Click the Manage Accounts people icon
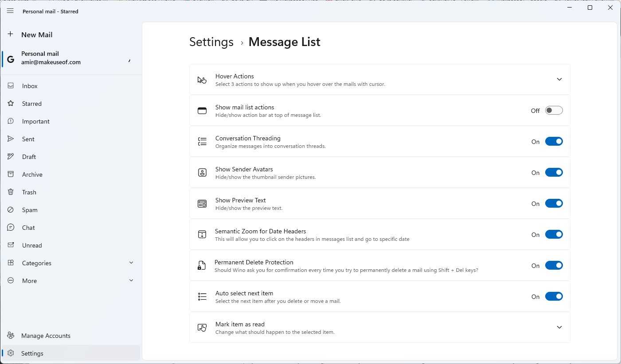Viewport: 621px width, 364px height. [x=11, y=336]
